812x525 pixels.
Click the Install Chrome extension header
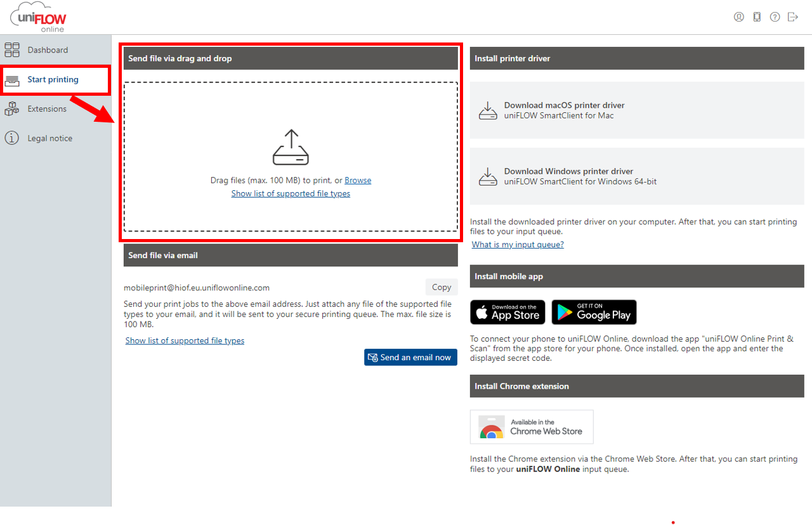637,386
